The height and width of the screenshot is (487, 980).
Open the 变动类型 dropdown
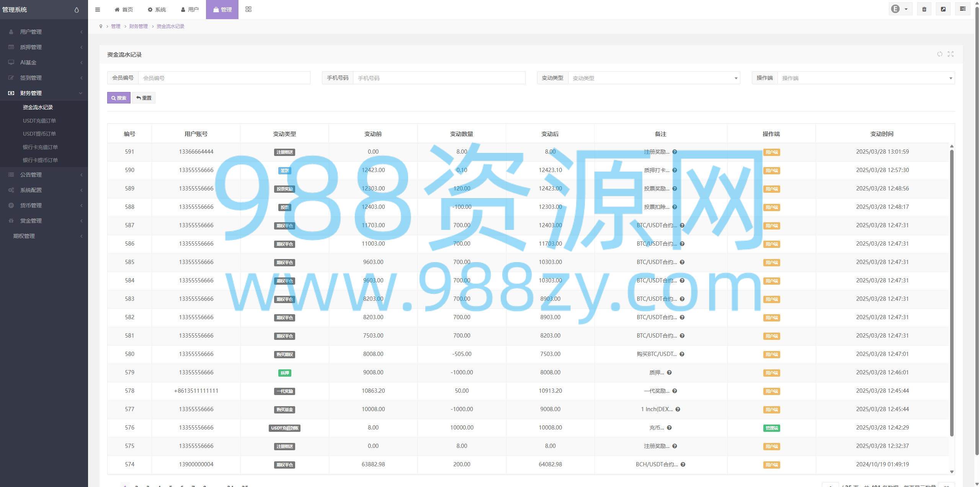pos(653,78)
